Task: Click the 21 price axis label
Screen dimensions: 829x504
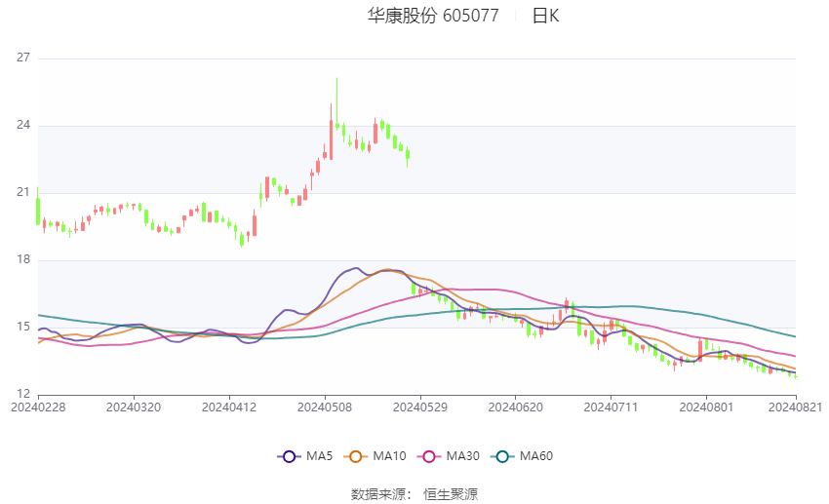Action: point(23,192)
